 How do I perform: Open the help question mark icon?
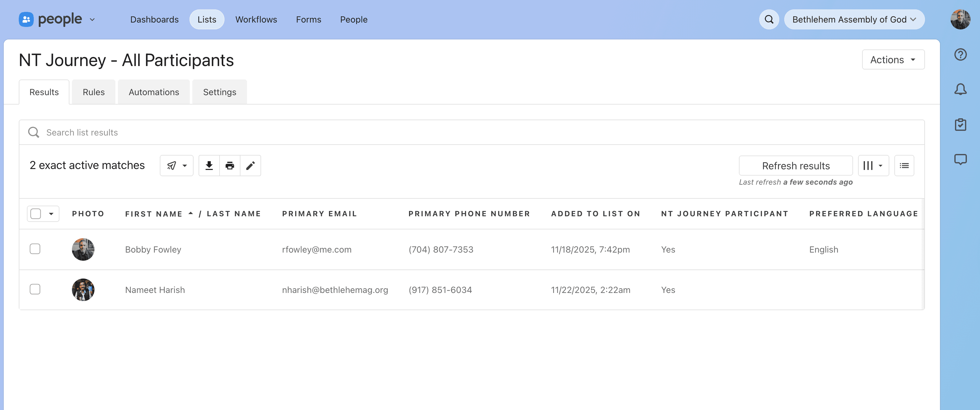pyautogui.click(x=960, y=55)
